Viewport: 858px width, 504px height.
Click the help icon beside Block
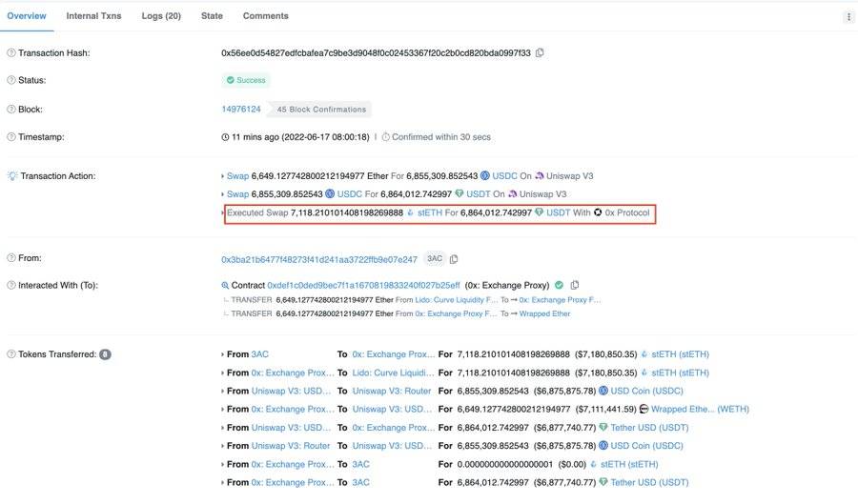10,109
